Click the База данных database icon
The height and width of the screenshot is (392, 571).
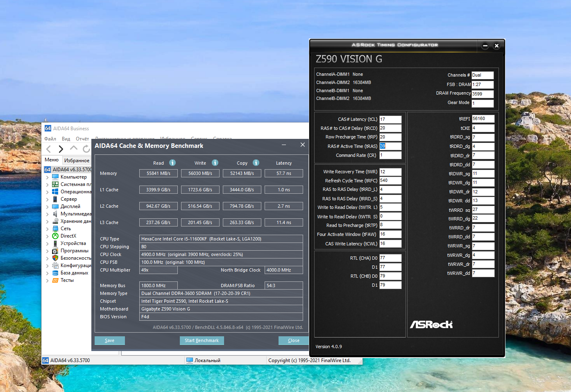click(x=55, y=273)
